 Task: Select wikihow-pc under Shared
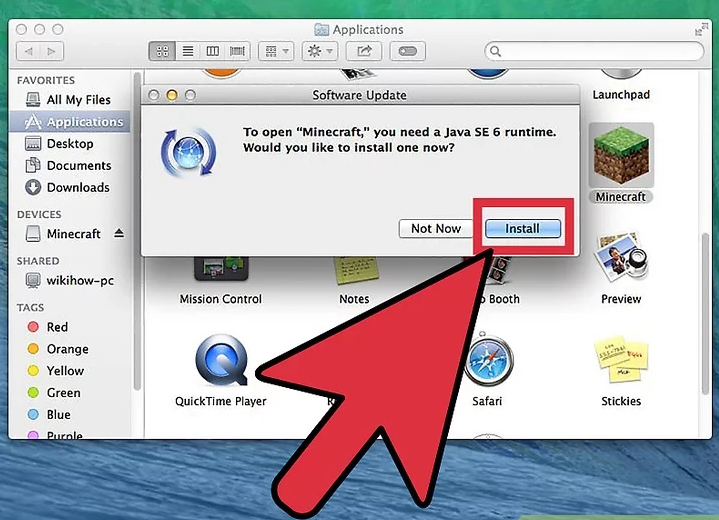pyautogui.click(x=80, y=281)
